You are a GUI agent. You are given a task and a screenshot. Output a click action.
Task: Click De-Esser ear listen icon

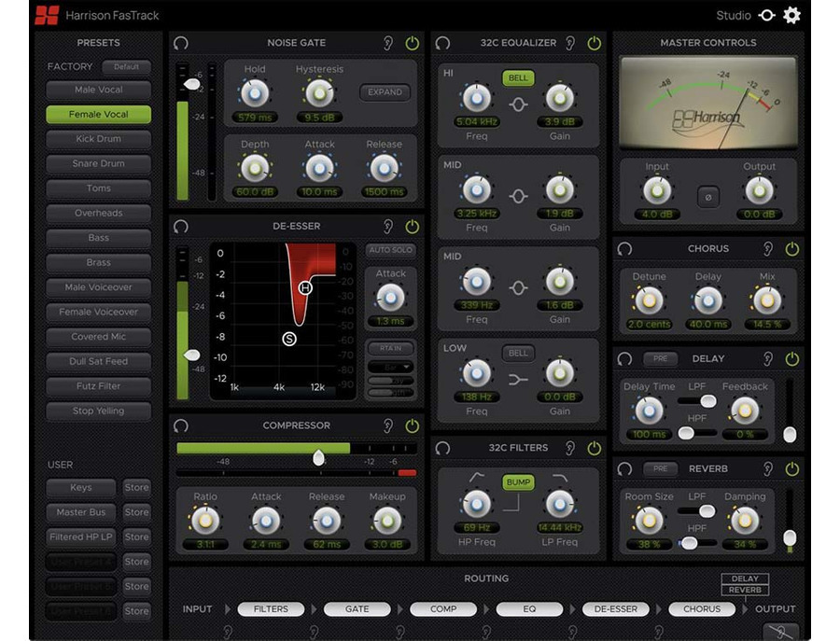388,227
